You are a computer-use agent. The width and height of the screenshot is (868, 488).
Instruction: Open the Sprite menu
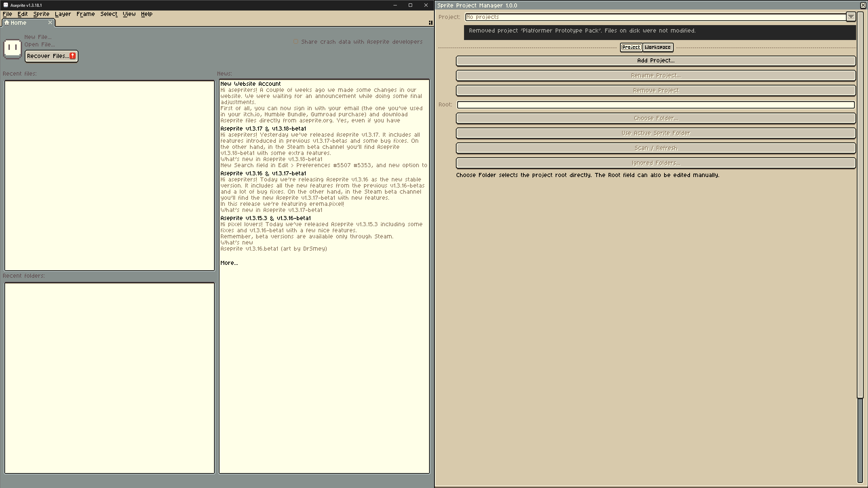(x=41, y=14)
